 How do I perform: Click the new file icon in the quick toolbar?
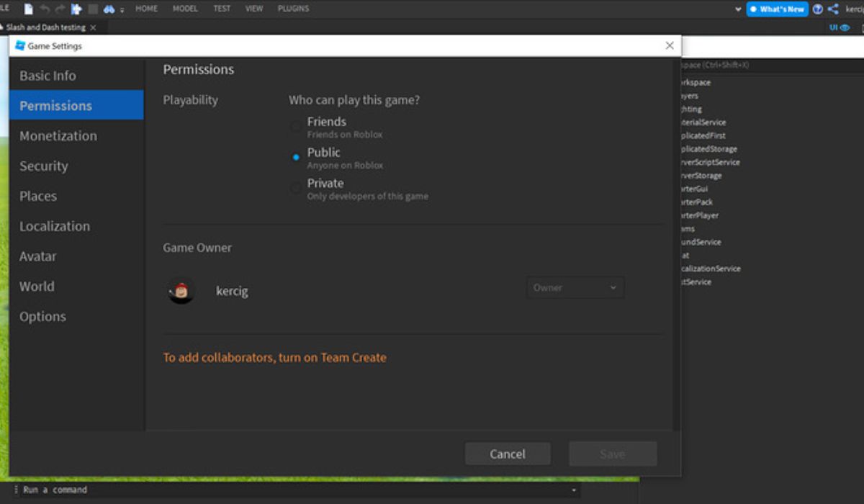coord(29,9)
